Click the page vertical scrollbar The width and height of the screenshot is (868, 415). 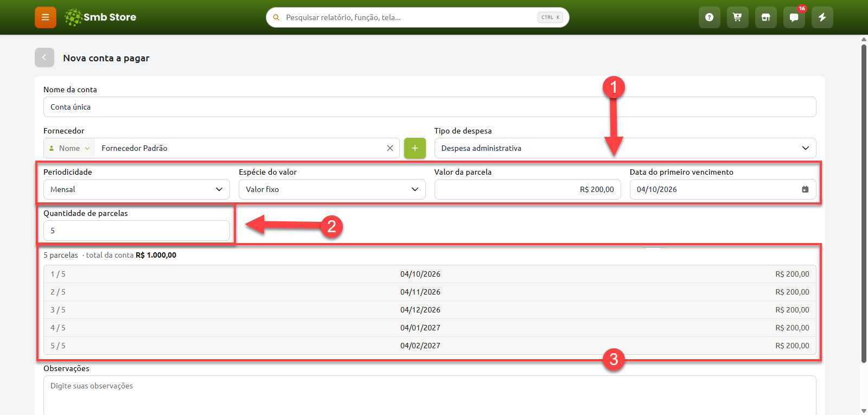click(x=864, y=203)
